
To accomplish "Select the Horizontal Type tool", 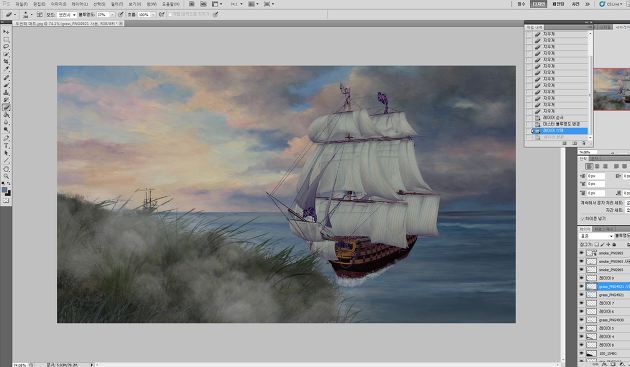I will point(6,146).
